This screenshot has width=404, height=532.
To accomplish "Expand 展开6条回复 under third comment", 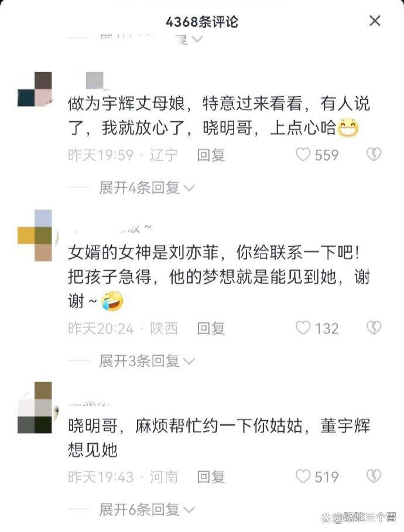I will click(x=147, y=509).
